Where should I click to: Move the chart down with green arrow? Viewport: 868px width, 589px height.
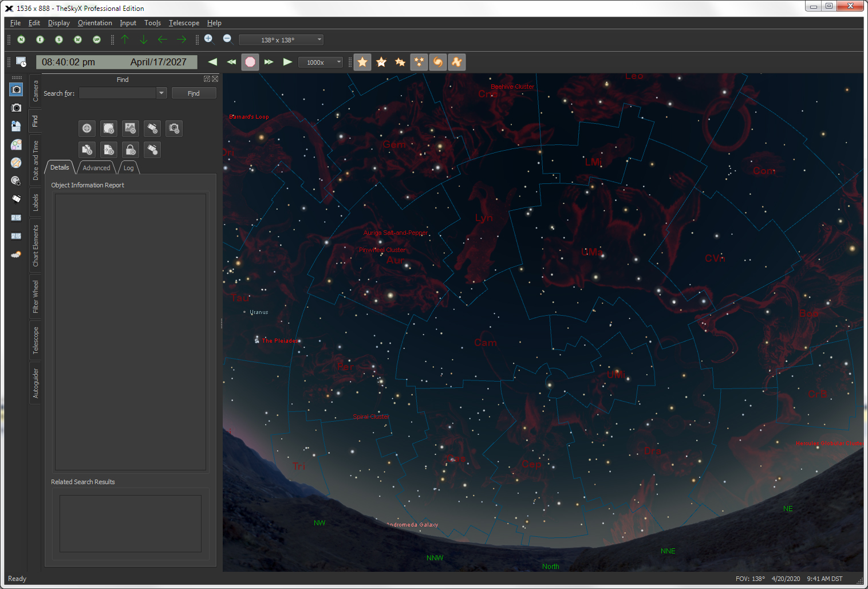pyautogui.click(x=144, y=40)
